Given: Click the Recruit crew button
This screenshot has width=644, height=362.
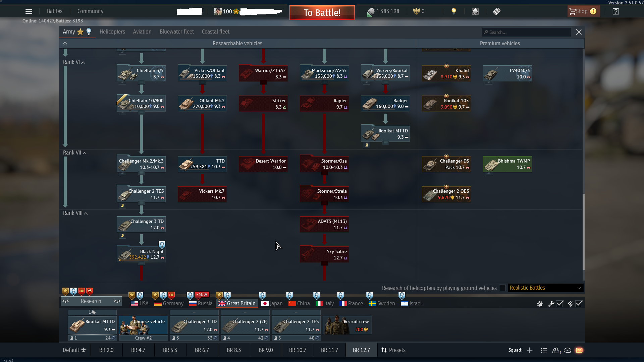Looking at the screenshot, I should 347,325.
